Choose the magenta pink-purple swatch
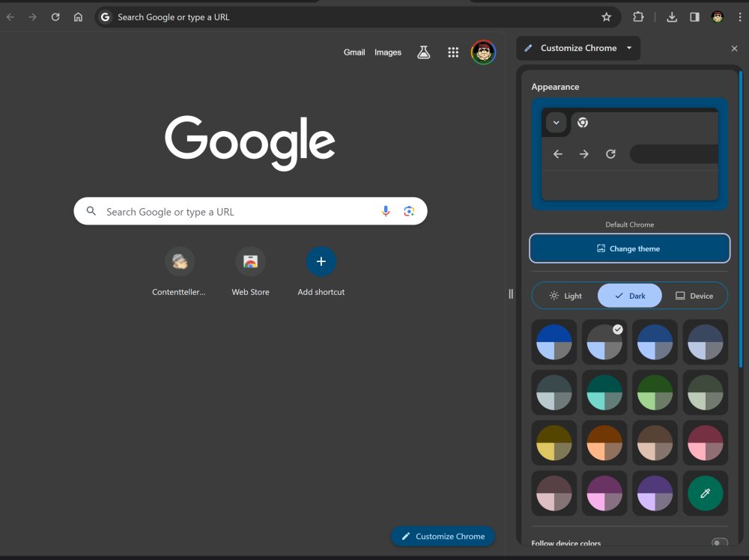This screenshot has width=749, height=560. [604, 493]
